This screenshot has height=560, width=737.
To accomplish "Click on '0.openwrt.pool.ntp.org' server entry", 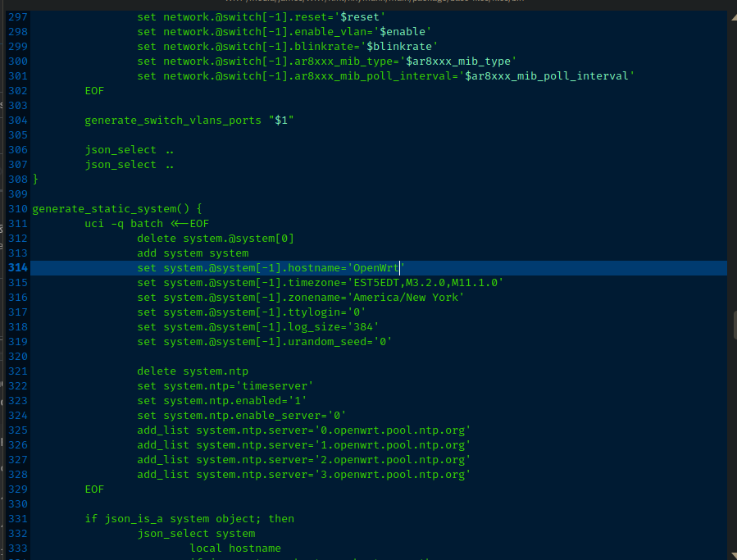I will pos(393,430).
